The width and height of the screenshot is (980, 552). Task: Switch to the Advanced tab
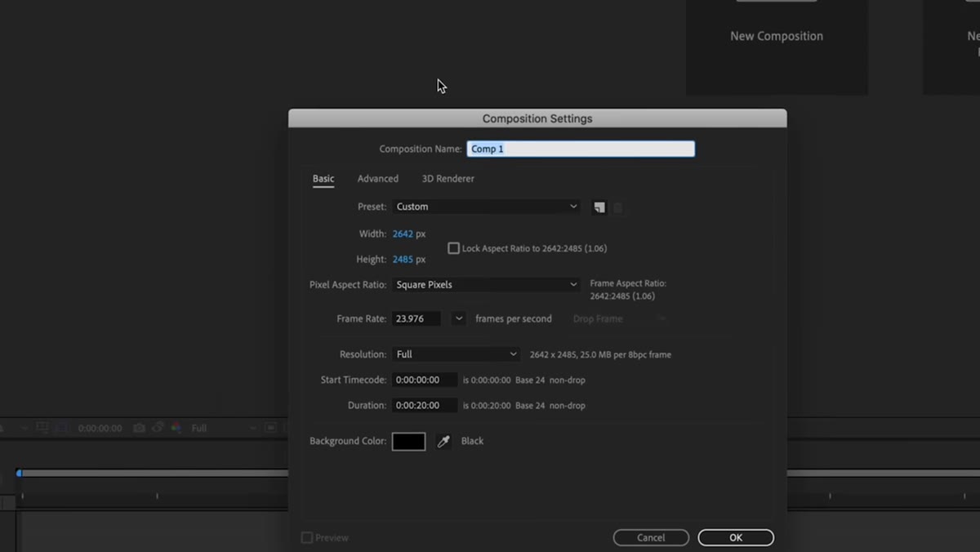coord(377,179)
